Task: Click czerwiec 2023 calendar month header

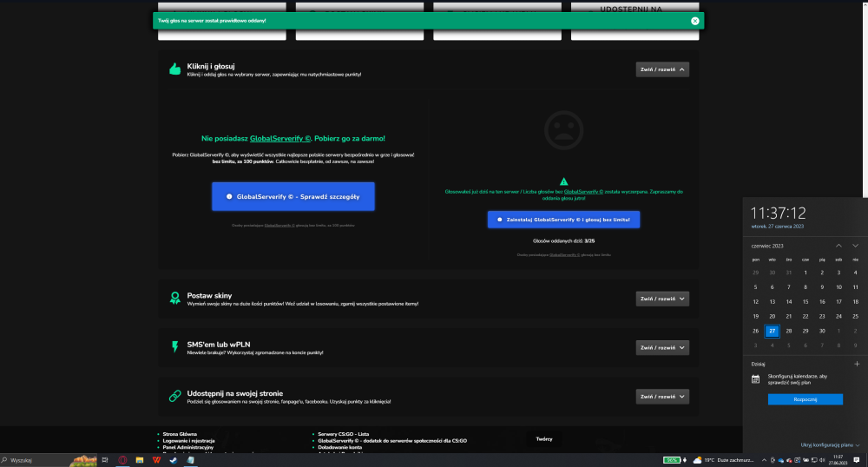Action: pos(767,246)
